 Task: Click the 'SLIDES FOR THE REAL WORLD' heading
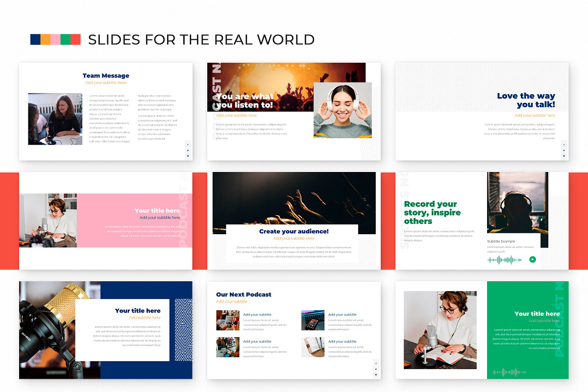coord(201,40)
